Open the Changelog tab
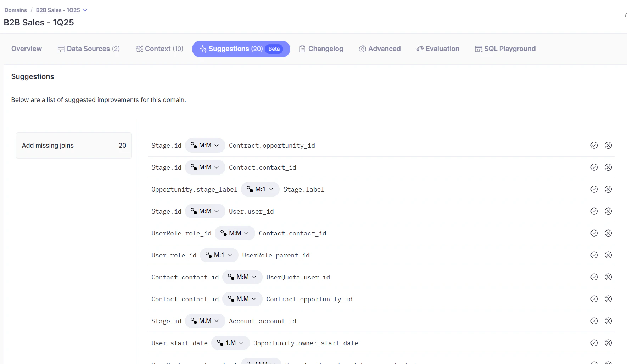The height and width of the screenshot is (364, 627). [x=321, y=49]
